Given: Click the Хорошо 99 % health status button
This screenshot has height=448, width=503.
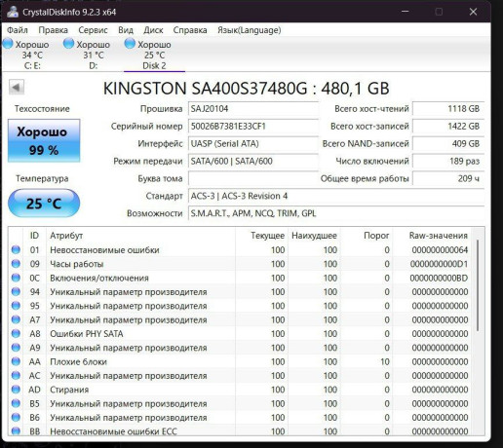Looking at the screenshot, I should 44,140.
